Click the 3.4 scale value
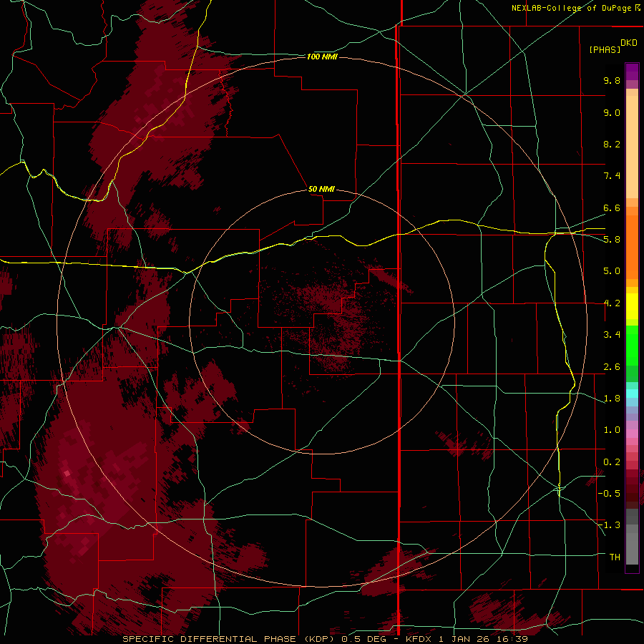This screenshot has width=644, height=644. (612, 335)
